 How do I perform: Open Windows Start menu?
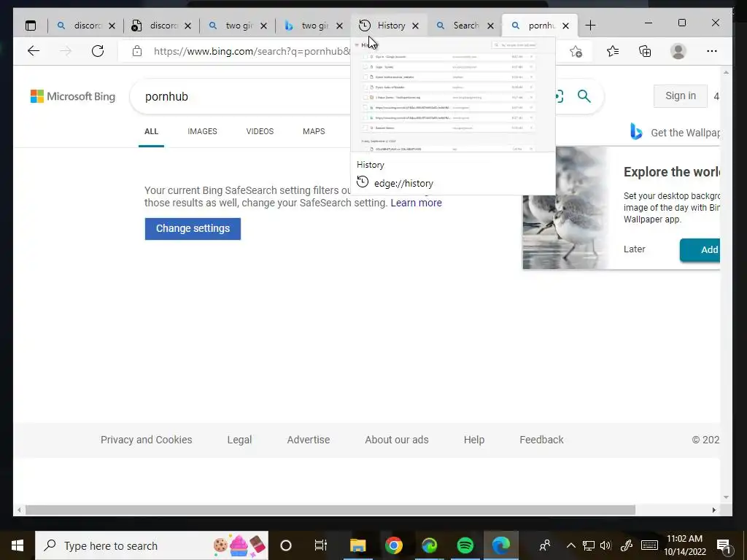[18, 545]
